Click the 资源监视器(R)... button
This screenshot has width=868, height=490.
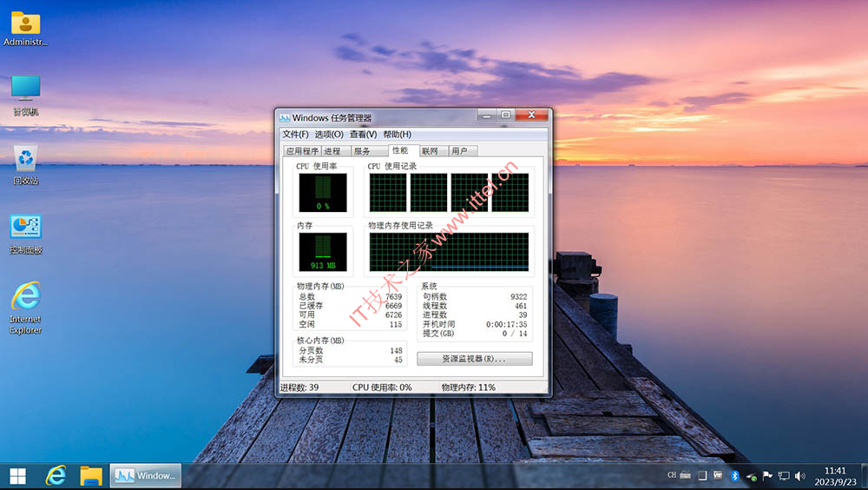[x=475, y=359]
